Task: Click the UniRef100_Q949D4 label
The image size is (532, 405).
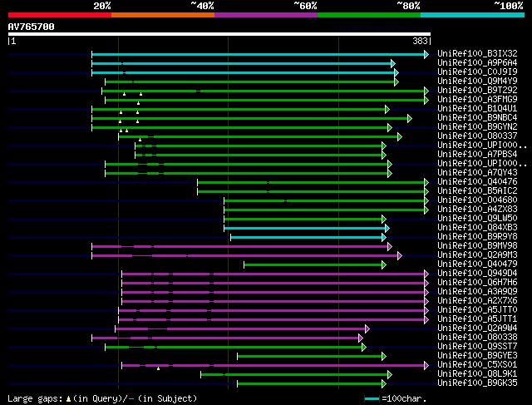Action: click(x=477, y=274)
